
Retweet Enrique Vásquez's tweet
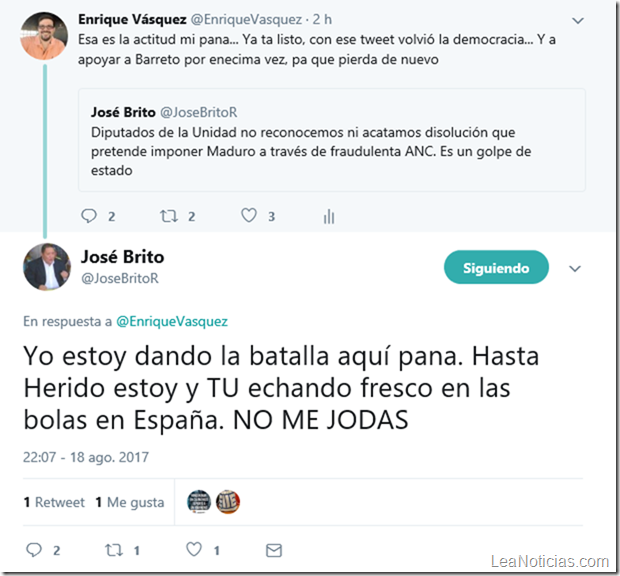169,216
